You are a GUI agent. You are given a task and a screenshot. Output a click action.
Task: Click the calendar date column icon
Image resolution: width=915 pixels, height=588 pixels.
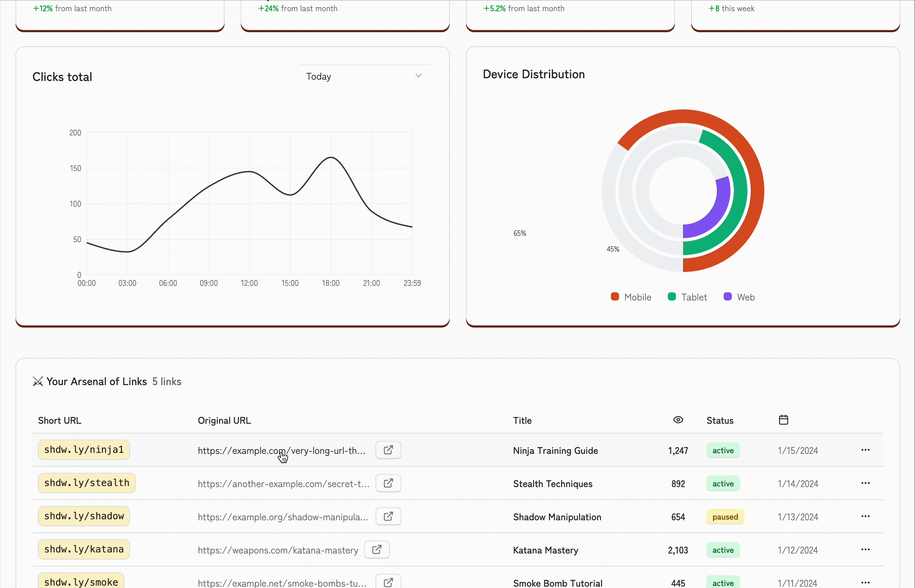(783, 420)
